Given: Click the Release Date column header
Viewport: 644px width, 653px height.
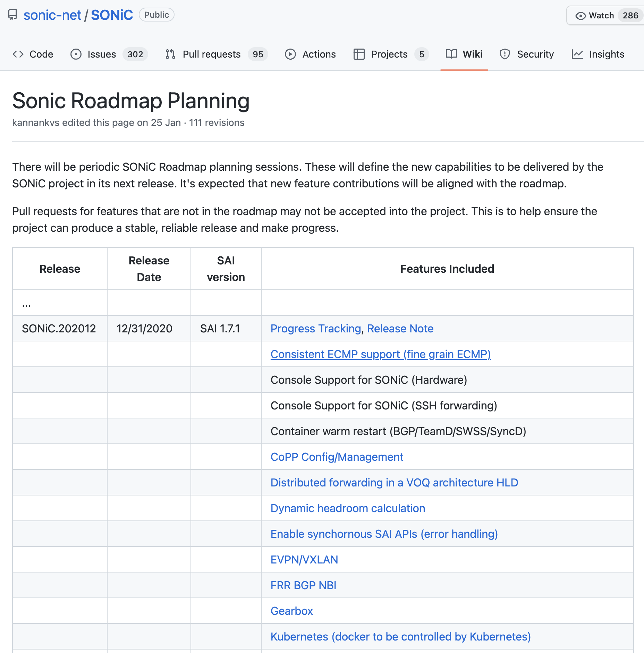Looking at the screenshot, I should (x=149, y=269).
